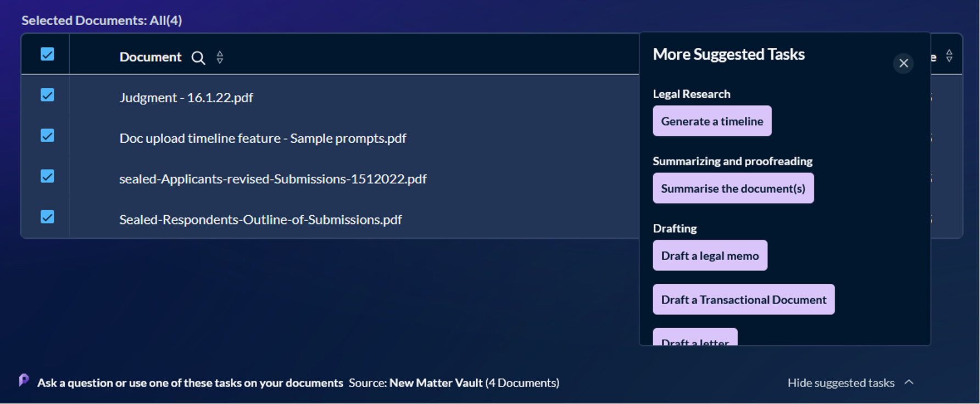This screenshot has width=980, height=404.
Task: Close the More Suggested Tasks panel
Action: click(903, 63)
